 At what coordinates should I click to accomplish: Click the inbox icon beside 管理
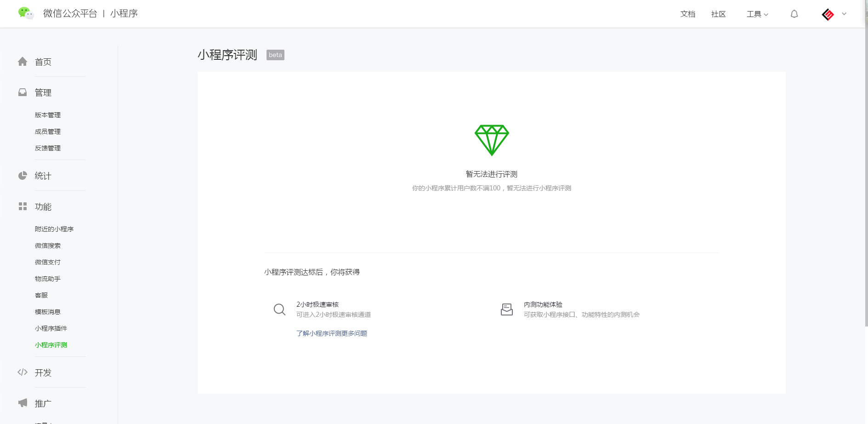pos(23,92)
